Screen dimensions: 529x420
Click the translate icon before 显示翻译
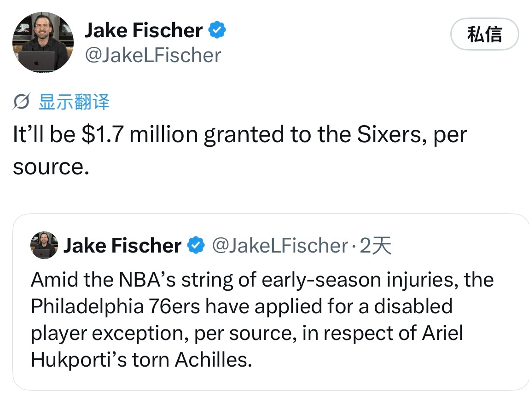[x=22, y=102]
